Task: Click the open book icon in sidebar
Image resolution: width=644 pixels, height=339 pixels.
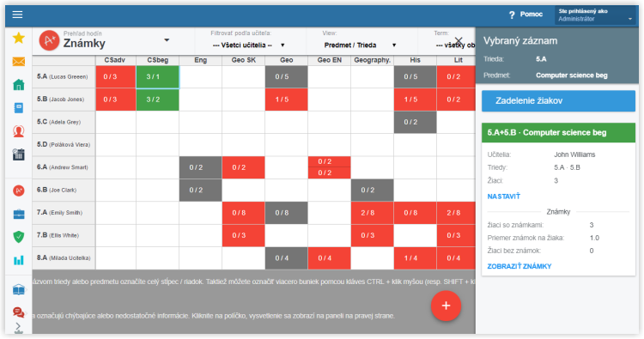Action: [19, 290]
